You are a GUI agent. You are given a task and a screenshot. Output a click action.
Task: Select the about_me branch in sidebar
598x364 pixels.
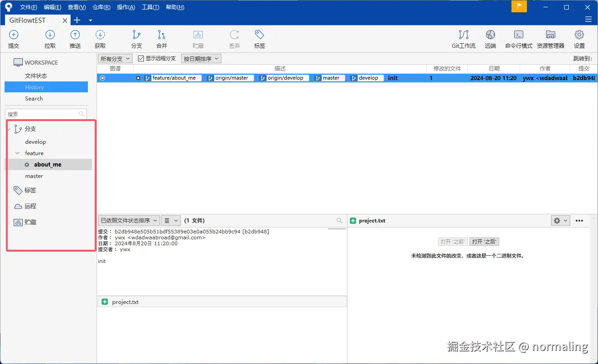click(48, 165)
